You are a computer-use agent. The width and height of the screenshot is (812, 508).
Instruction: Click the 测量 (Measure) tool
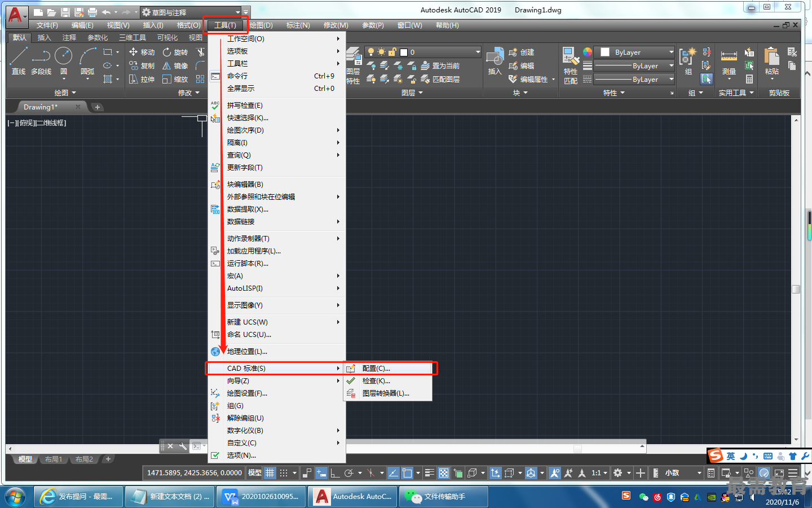click(x=729, y=62)
